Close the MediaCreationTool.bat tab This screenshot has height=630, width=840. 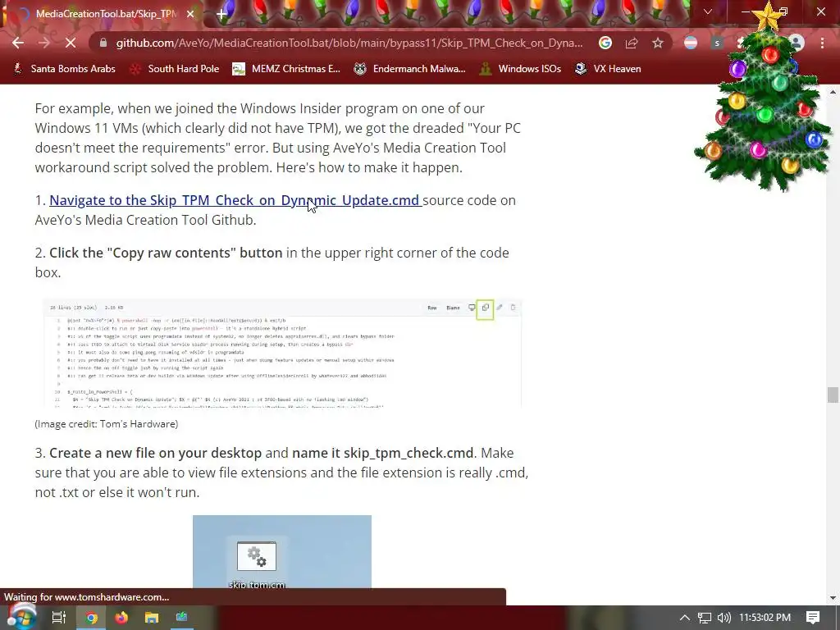tap(190, 14)
